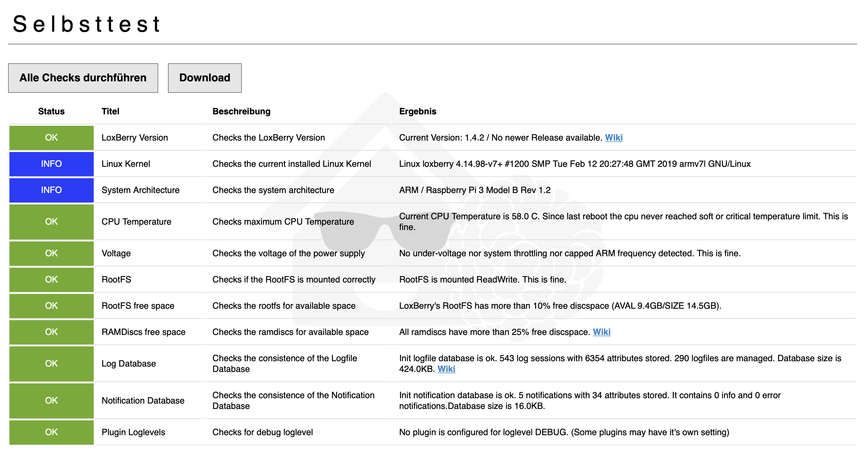Select the Voltage row title

[x=116, y=253]
